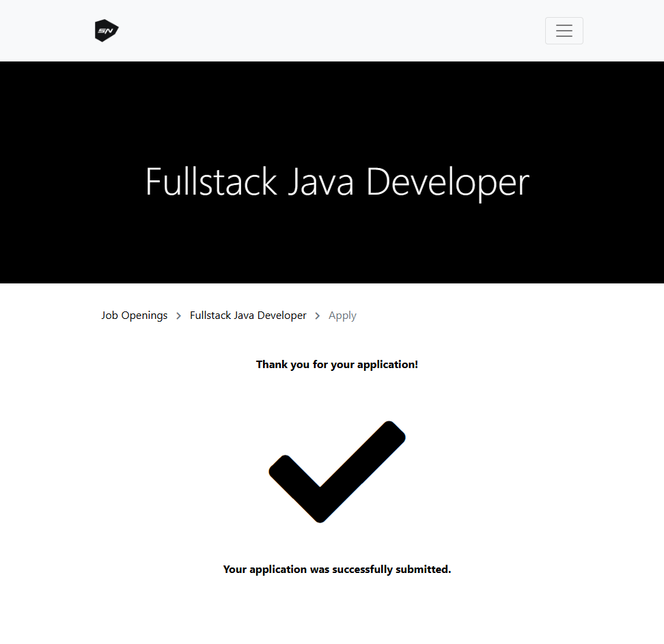Click the word Fullstack in the hero title
664x644 pixels.
pos(211,182)
